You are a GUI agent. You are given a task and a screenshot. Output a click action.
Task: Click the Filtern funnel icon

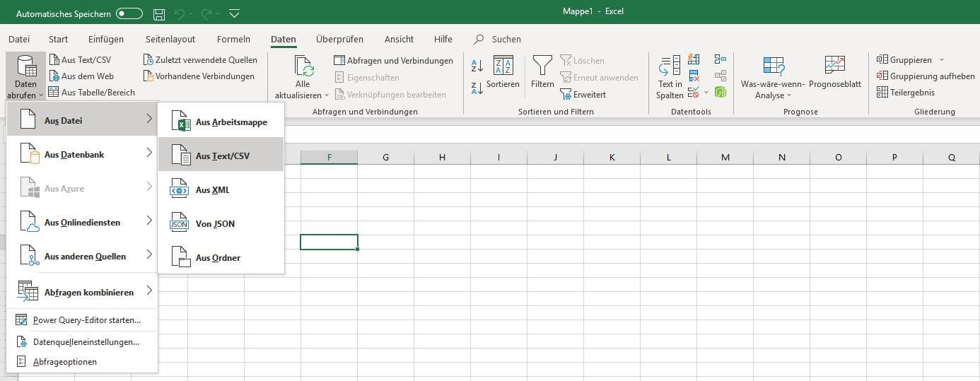pyautogui.click(x=542, y=67)
